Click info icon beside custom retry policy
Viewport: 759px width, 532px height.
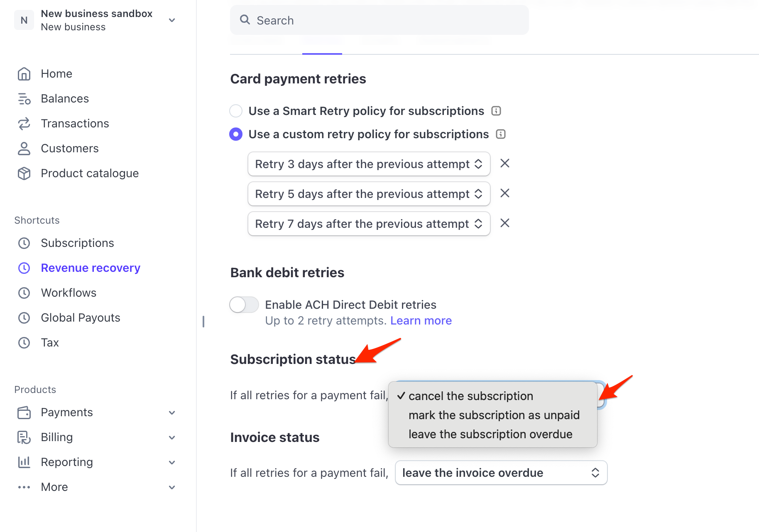[x=501, y=134]
